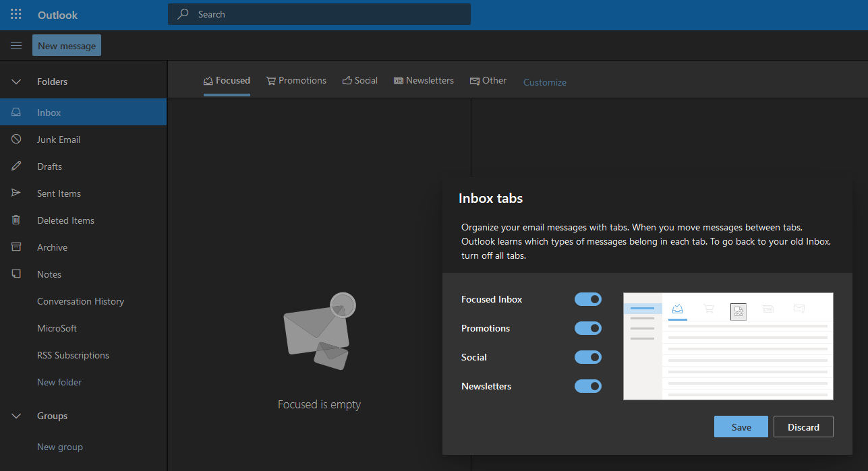This screenshot has height=471, width=868.
Task: Open the Conversation History folder
Action: tap(83, 301)
